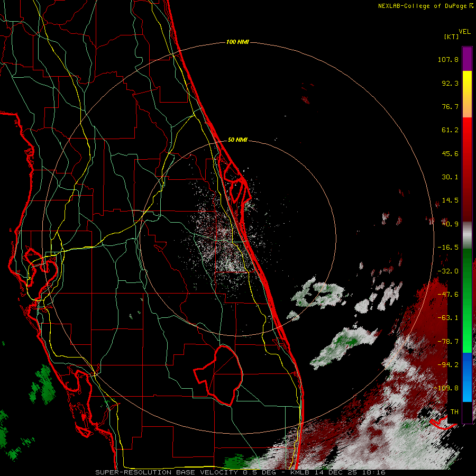Click the TH label on the legend
This screenshot has height=476, width=476.
(454, 411)
